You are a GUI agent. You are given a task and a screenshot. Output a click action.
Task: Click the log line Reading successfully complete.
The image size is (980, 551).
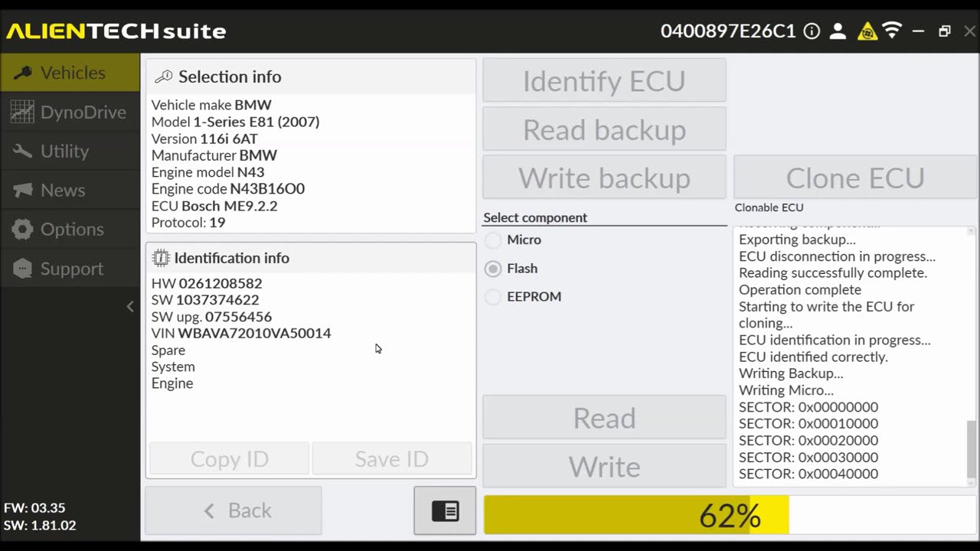[x=833, y=273]
